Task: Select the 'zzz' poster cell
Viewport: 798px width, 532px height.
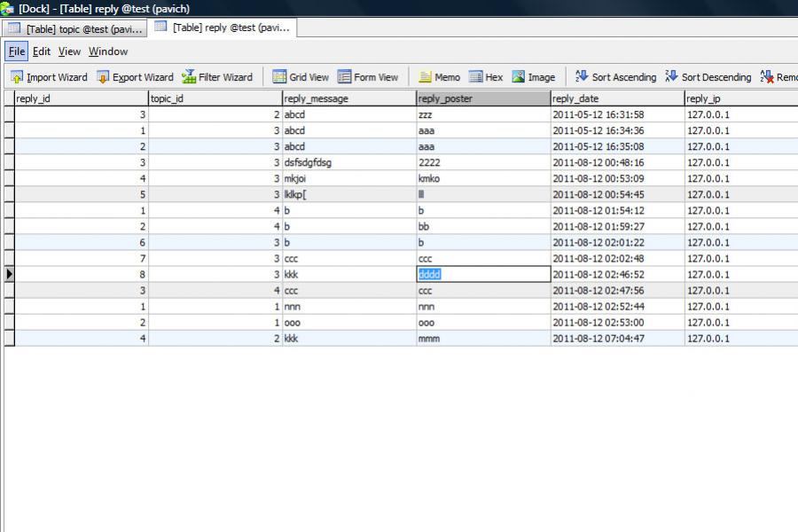Action: coord(483,114)
